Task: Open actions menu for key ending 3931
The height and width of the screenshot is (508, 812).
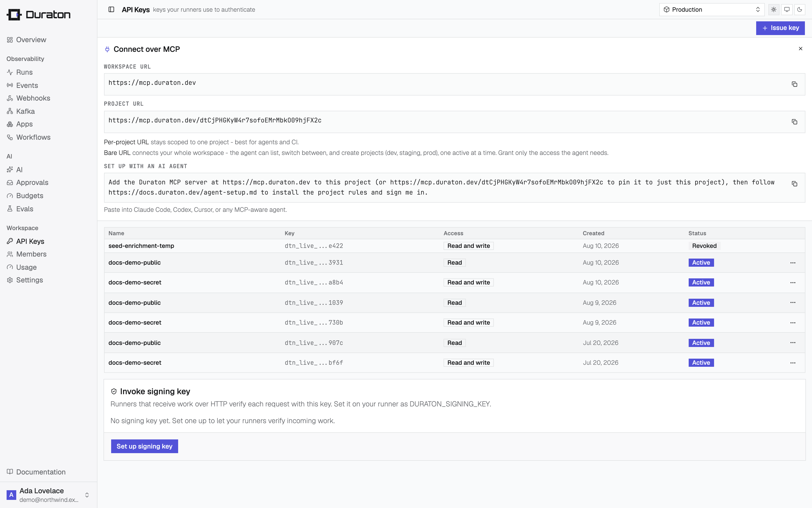Action: (x=792, y=263)
